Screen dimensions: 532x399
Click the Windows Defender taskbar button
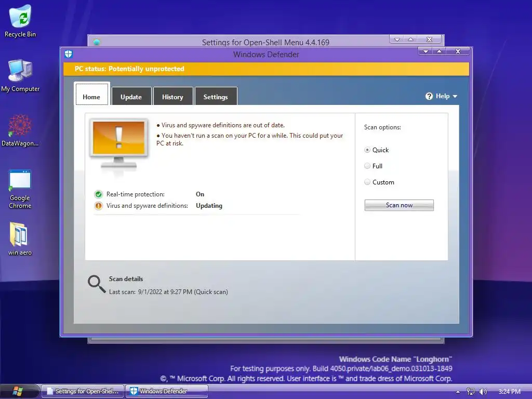point(167,391)
